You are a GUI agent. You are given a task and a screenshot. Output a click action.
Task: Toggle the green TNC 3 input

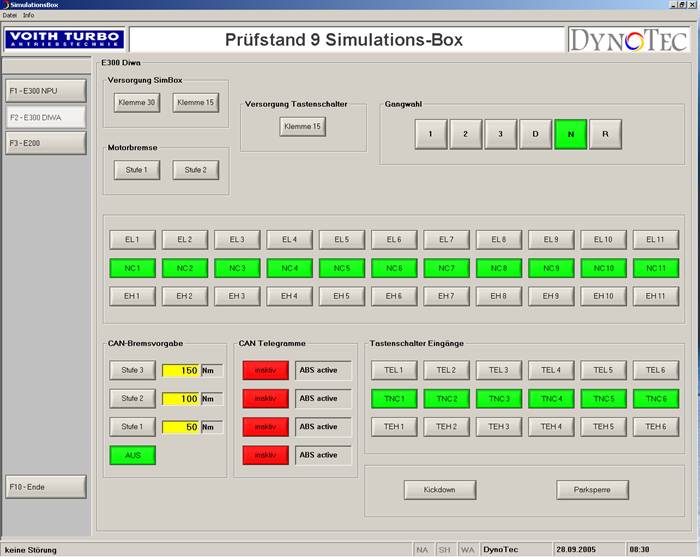[x=498, y=398]
